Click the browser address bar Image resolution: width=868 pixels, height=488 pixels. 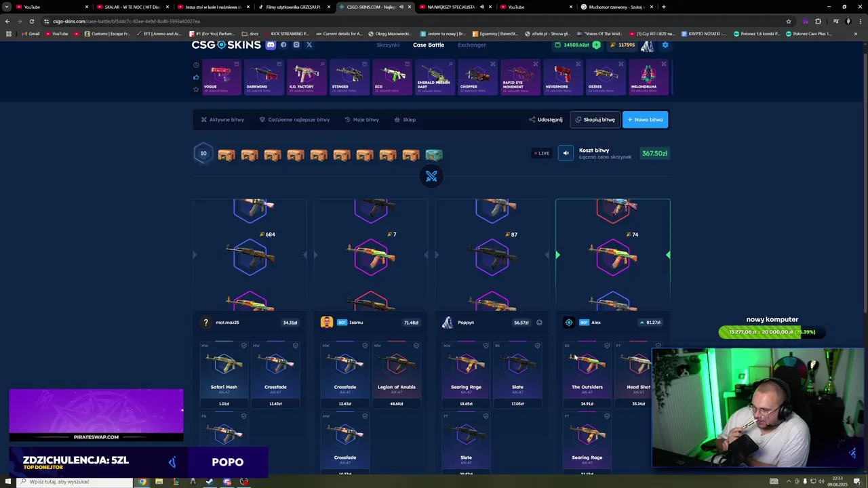pos(414,21)
